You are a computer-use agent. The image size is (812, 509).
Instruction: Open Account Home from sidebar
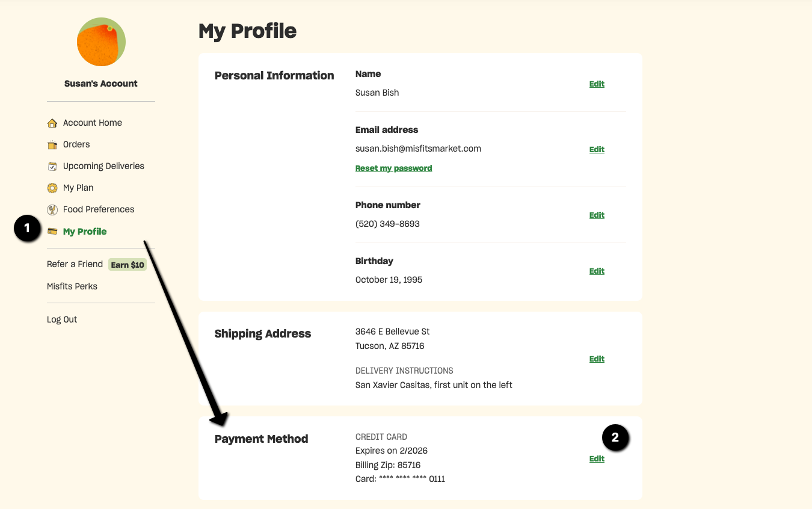[92, 123]
